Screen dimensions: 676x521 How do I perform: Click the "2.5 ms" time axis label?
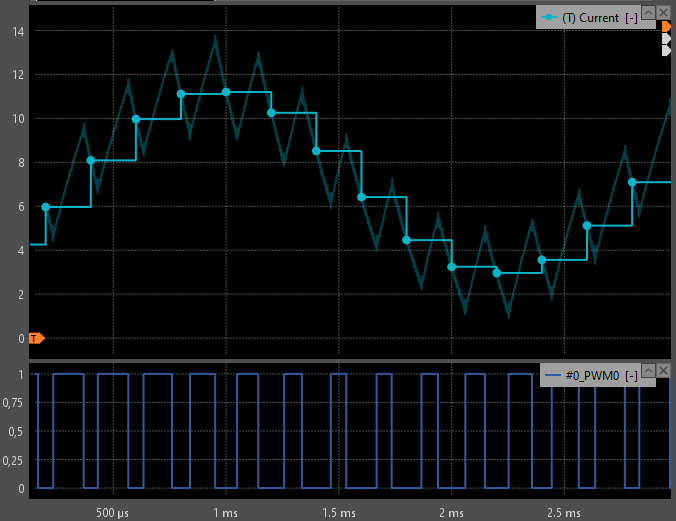point(564,513)
